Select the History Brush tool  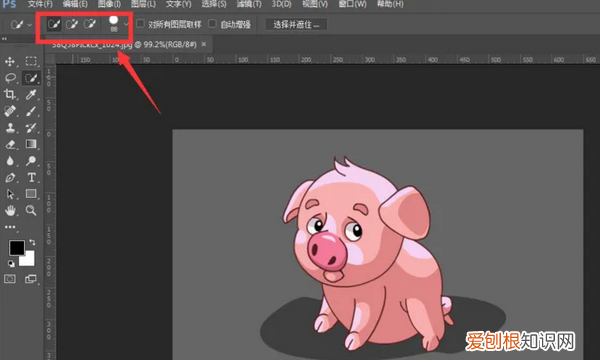31,127
